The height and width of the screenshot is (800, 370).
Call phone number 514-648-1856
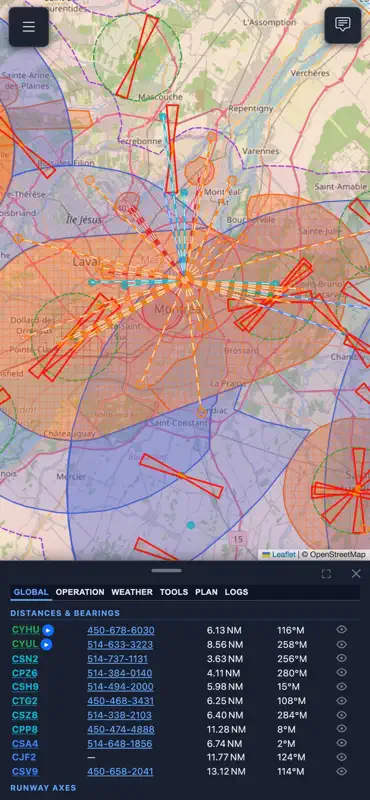pyautogui.click(x=119, y=743)
